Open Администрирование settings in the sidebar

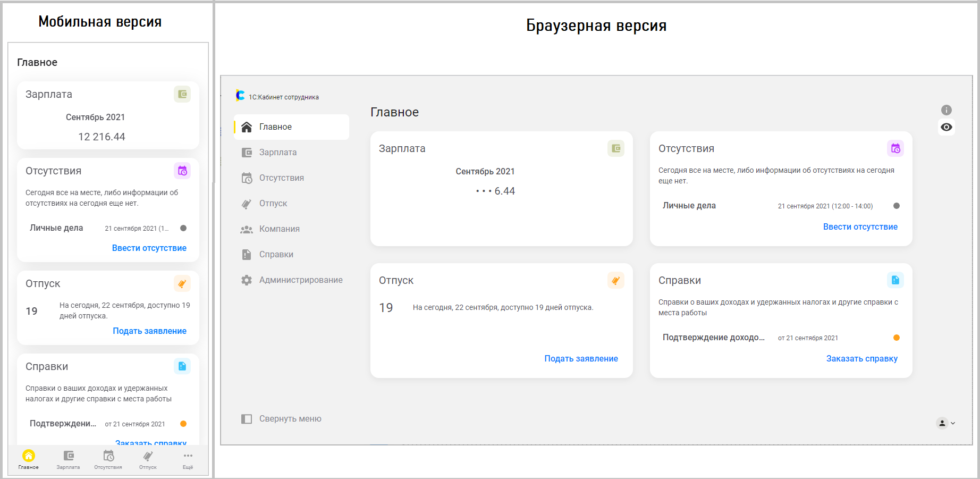point(301,280)
